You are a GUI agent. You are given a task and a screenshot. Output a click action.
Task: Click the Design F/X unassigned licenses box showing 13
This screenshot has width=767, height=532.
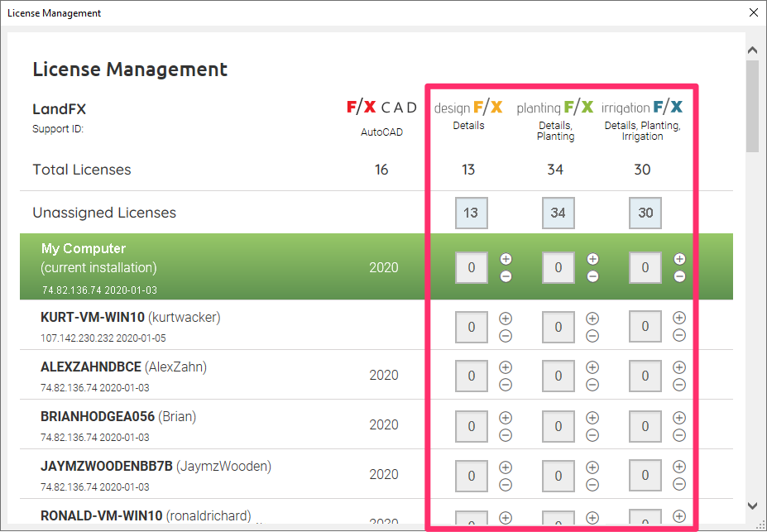click(471, 213)
